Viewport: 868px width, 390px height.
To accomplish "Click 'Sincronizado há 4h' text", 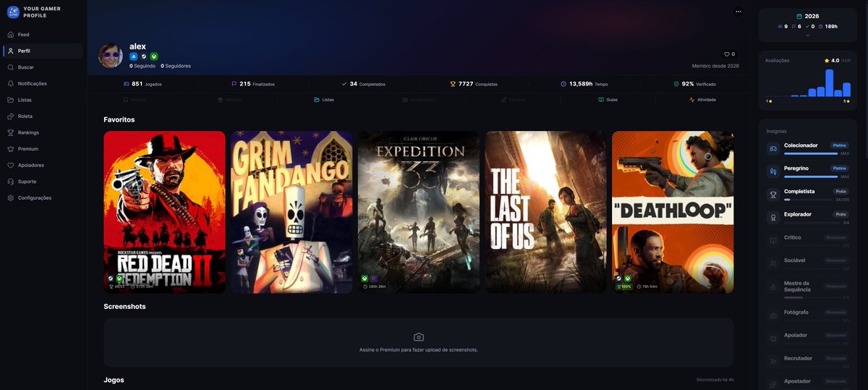I will tap(715, 380).
